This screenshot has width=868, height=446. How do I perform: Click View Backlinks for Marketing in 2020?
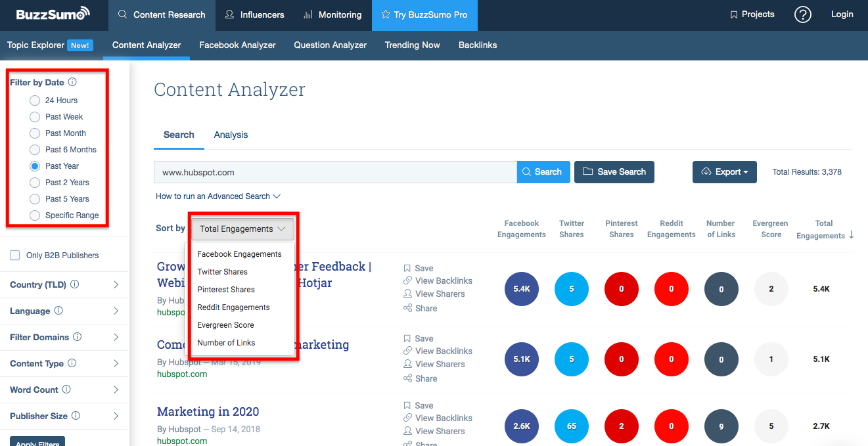pos(438,418)
